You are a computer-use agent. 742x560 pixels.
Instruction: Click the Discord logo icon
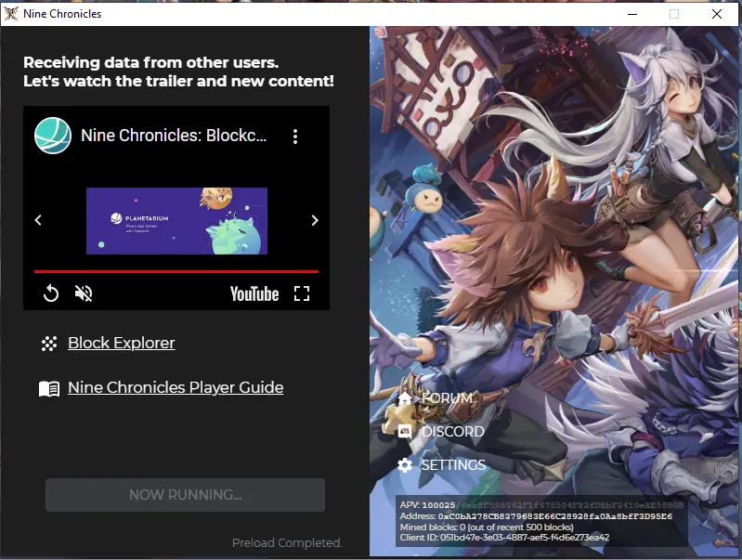tap(405, 431)
